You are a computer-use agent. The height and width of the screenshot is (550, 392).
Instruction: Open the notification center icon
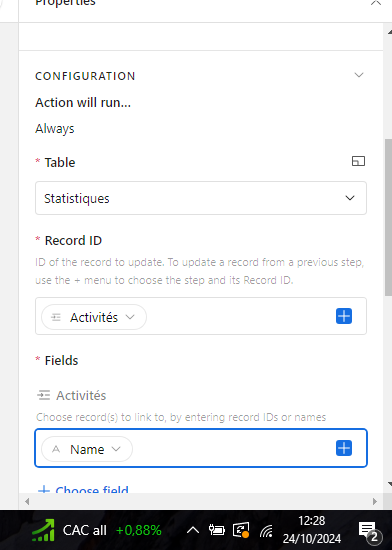click(368, 532)
